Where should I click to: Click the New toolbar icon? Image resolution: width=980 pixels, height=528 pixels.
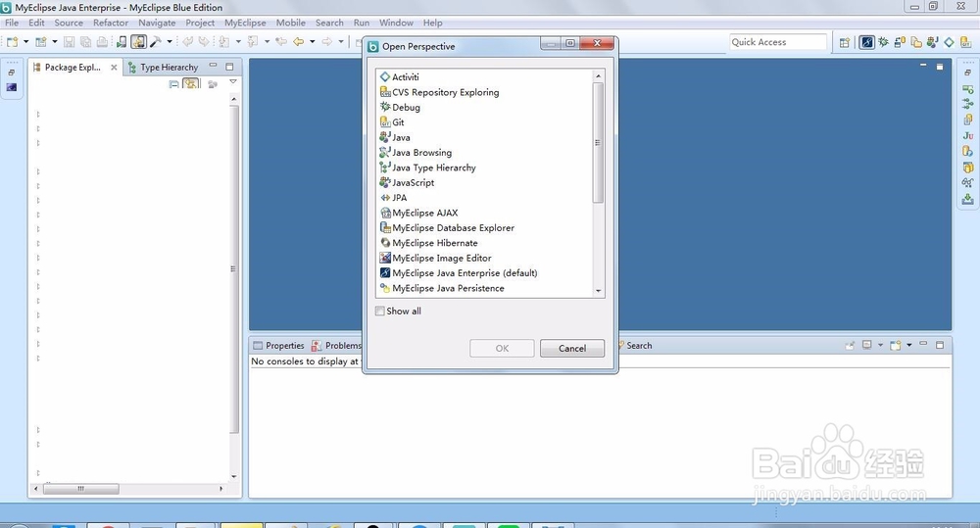point(13,42)
